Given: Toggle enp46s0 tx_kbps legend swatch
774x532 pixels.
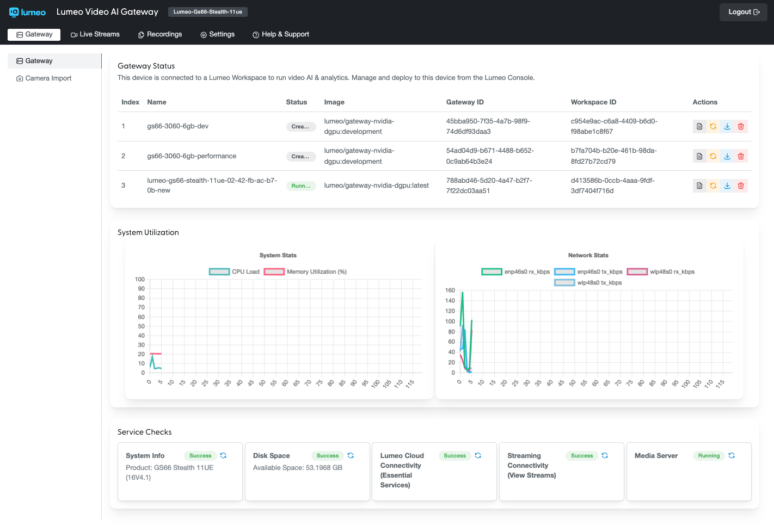Looking at the screenshot, I should tap(564, 272).
